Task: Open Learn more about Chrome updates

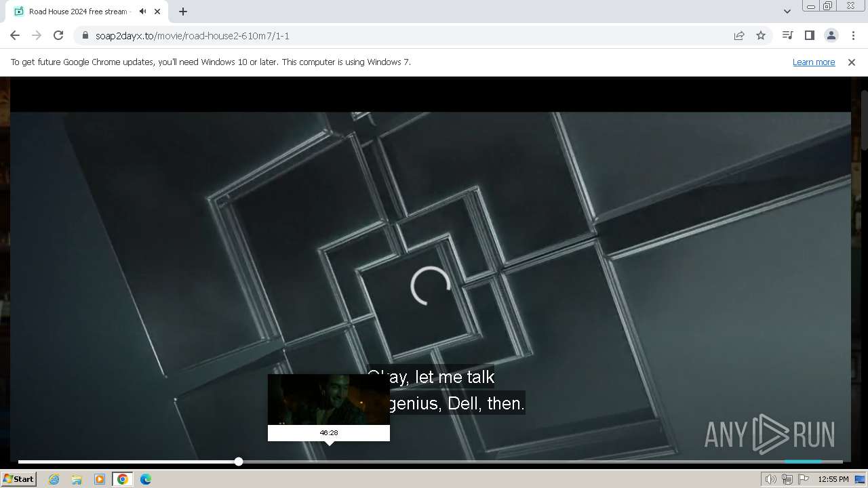Action: tap(814, 62)
